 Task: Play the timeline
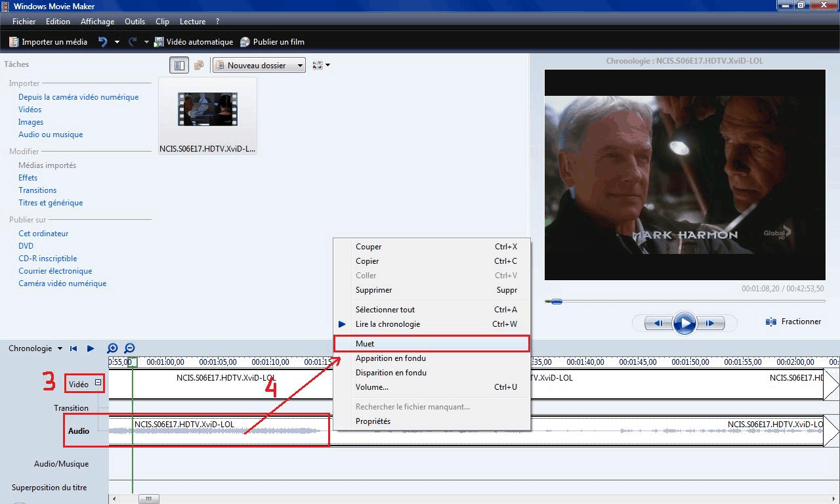91,348
